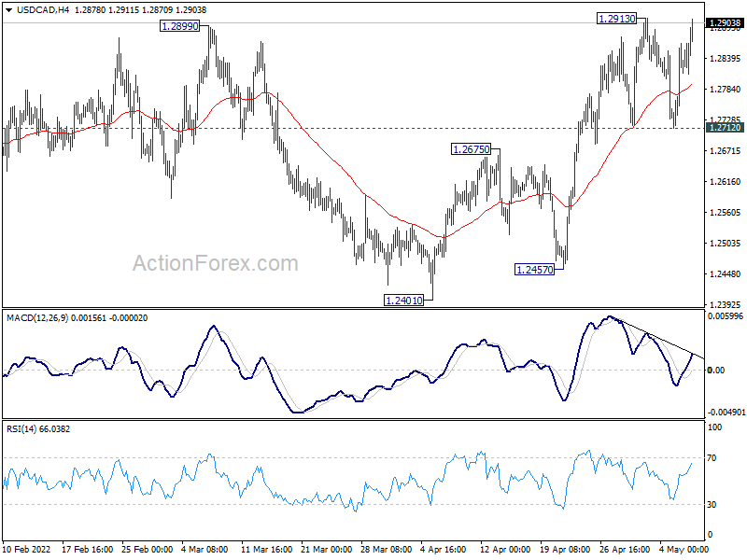This screenshot has height=560, width=747.
Task: Select the MACD scale value 0.005996
Action: 726,316
